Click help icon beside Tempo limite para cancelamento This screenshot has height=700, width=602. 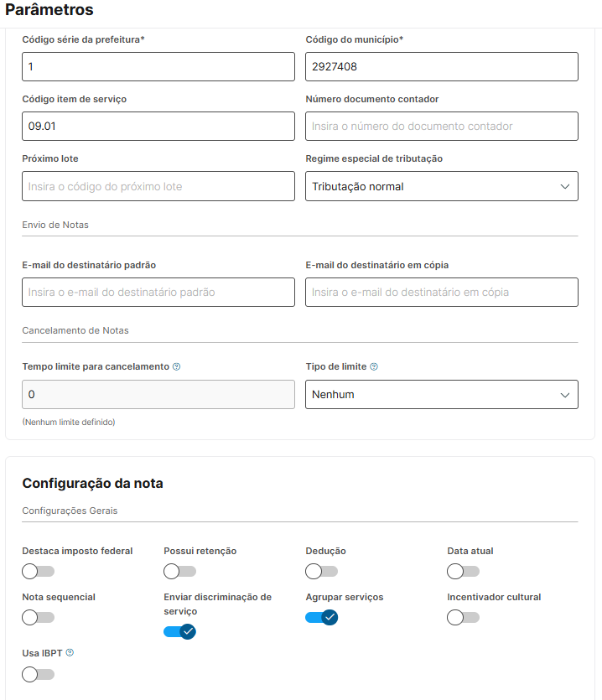coord(177,367)
